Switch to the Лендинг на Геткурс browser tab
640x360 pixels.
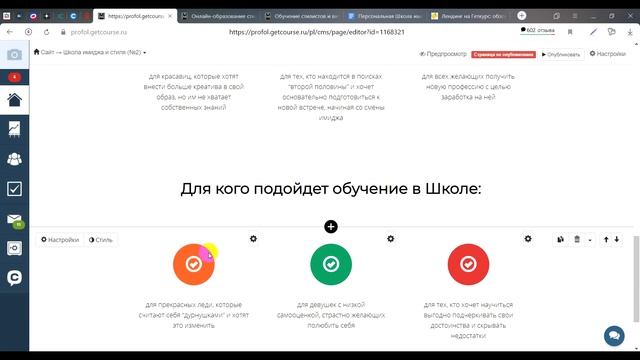click(469, 16)
